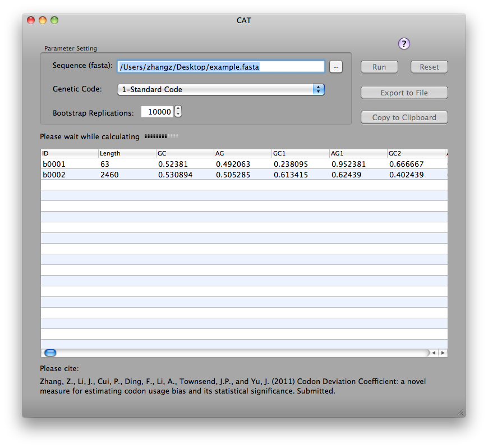Click the window resize grip corner
Image resolution: width=488 pixels, height=448 pixels.
(461, 412)
